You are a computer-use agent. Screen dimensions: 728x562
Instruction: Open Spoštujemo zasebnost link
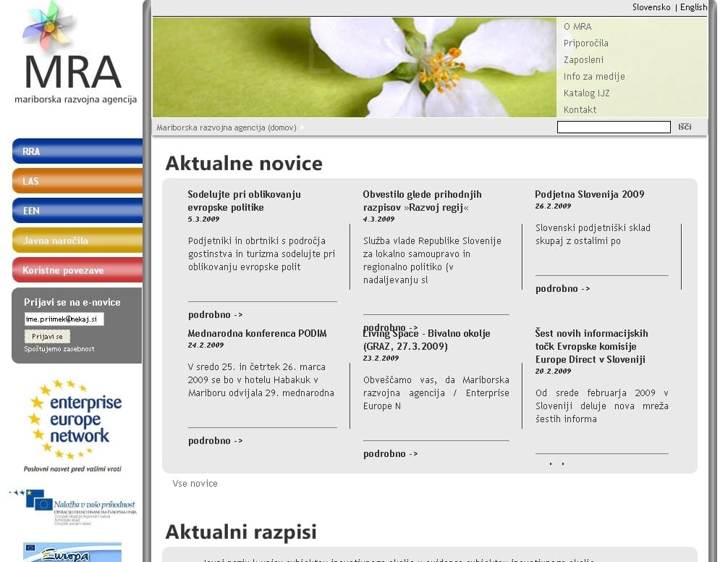pos(59,349)
